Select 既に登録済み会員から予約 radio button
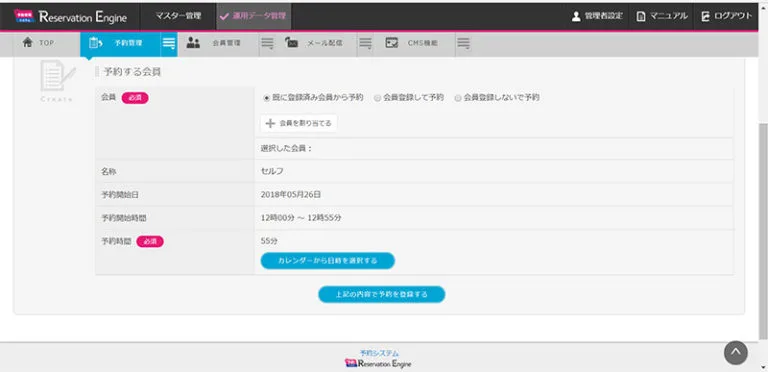The image size is (768, 372). point(267,98)
